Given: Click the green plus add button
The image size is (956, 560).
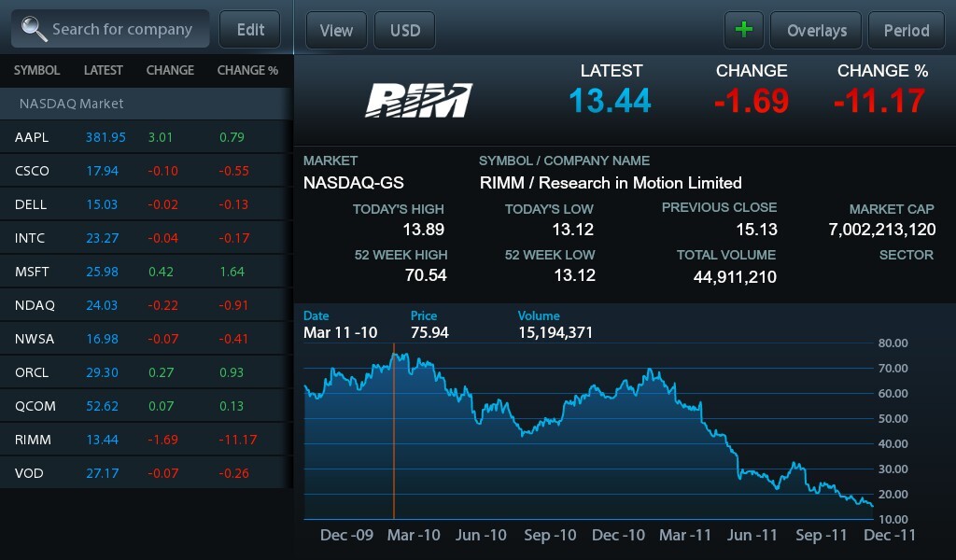Looking at the screenshot, I should tap(744, 30).
